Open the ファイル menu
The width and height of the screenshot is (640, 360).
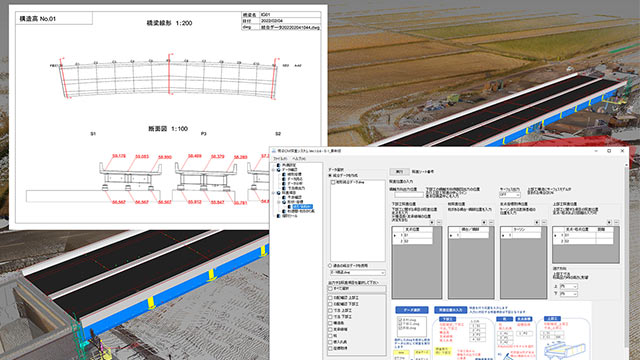[280, 158]
